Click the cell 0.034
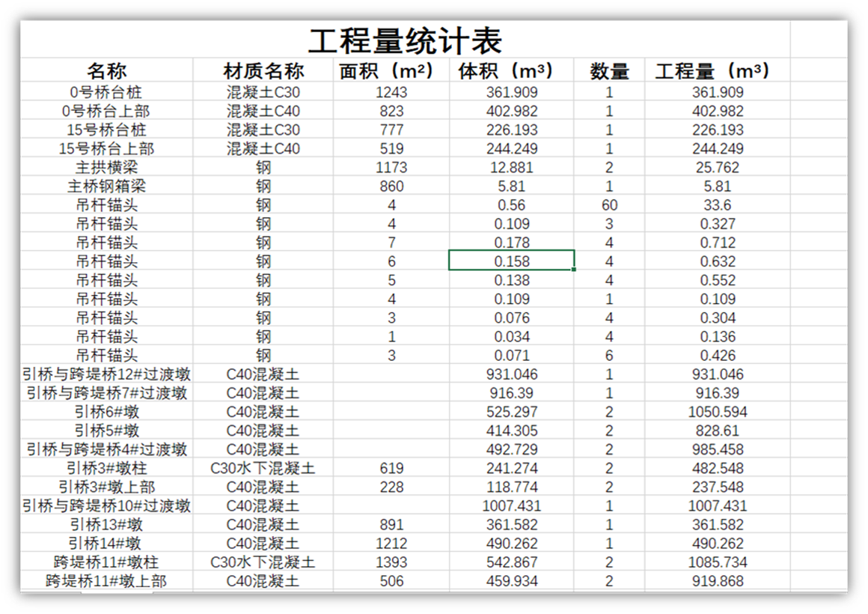868x614 pixels. tap(512, 336)
